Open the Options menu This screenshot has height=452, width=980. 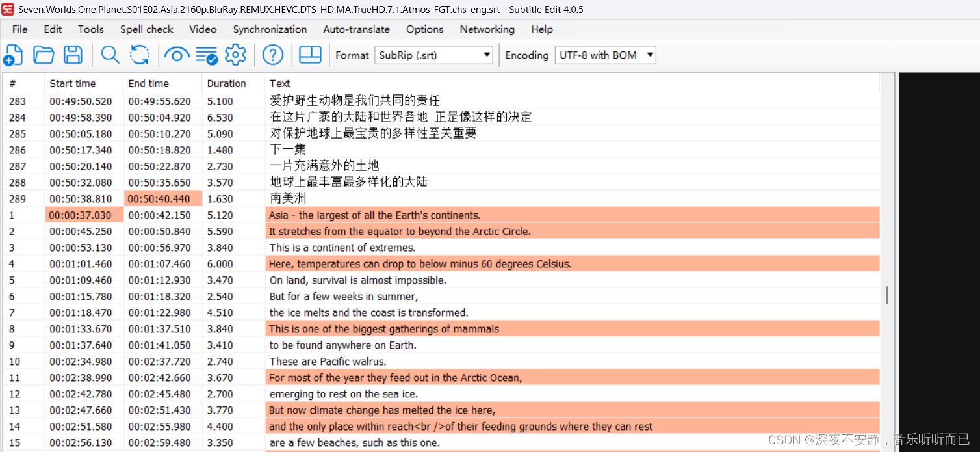click(x=424, y=29)
